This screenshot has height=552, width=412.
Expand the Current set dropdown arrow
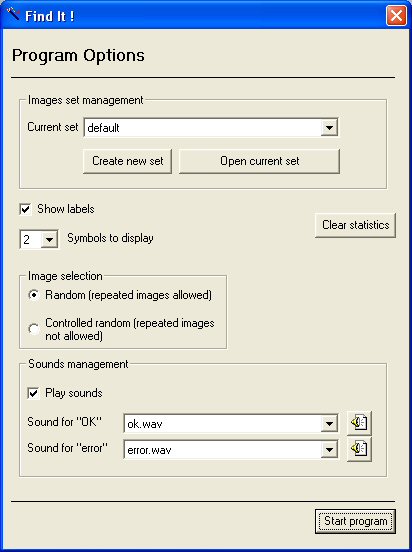tap(329, 127)
